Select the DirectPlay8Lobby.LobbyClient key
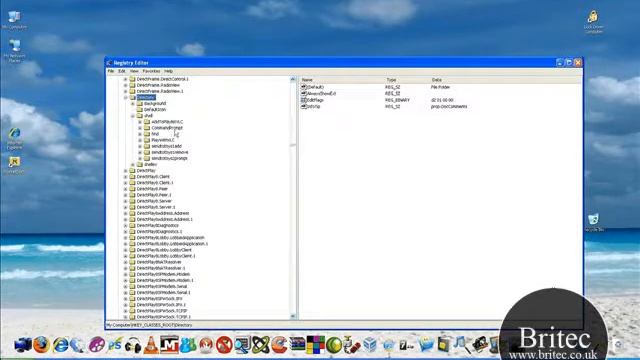 point(164,250)
